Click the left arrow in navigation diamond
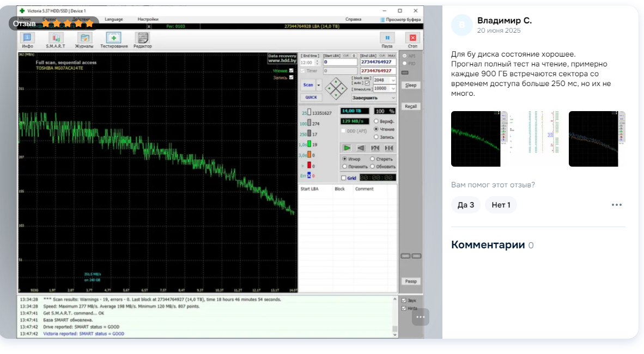The height and width of the screenshot is (354, 644). 330,88
